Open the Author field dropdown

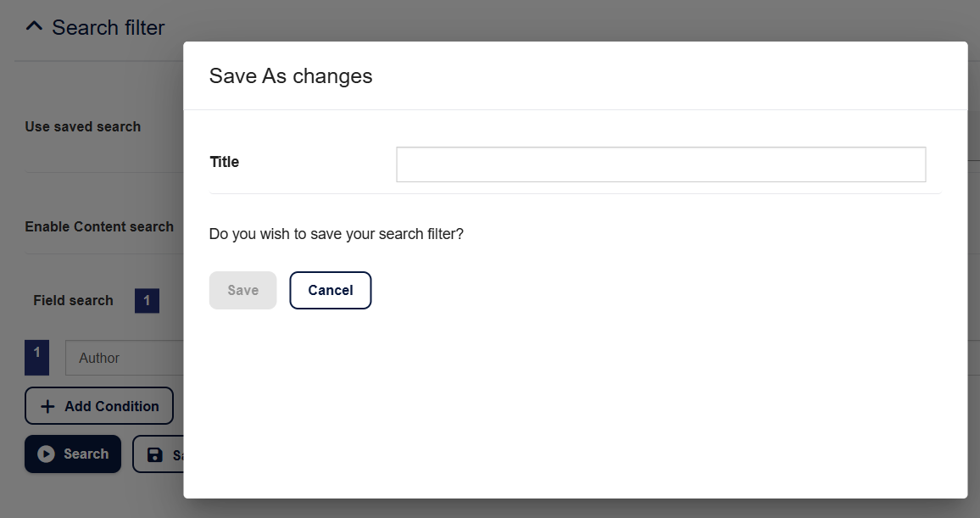coord(125,358)
